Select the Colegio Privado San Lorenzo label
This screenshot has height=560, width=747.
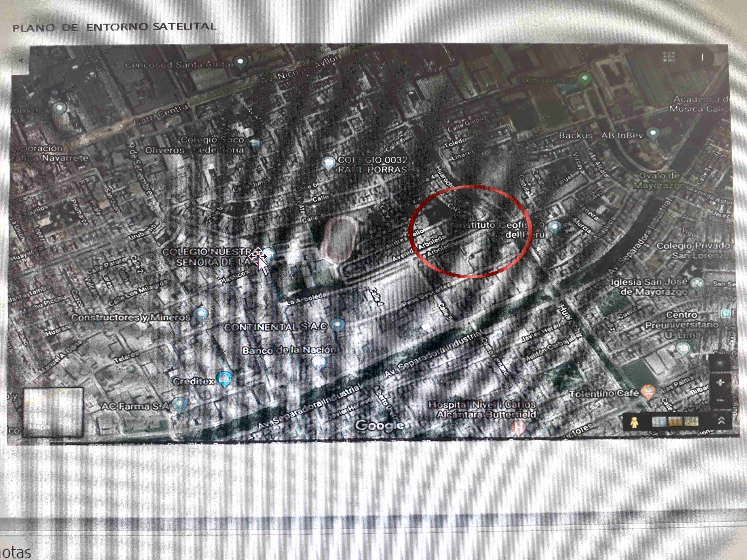(693, 251)
